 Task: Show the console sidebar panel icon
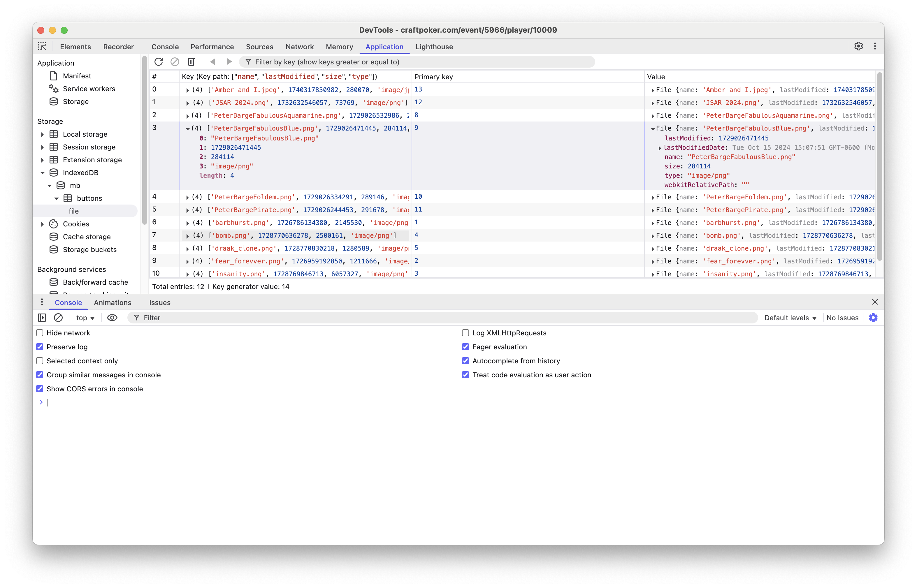click(x=42, y=318)
